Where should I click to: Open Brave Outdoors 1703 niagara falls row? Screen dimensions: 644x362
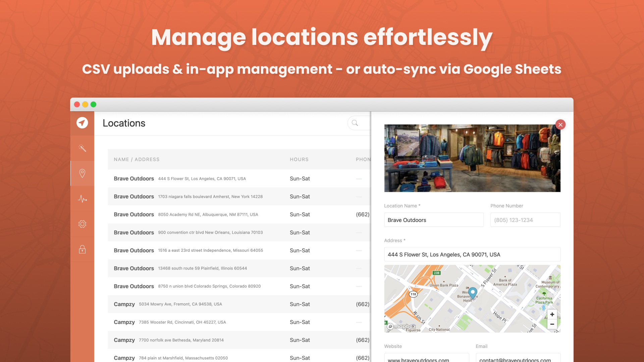[x=239, y=196]
